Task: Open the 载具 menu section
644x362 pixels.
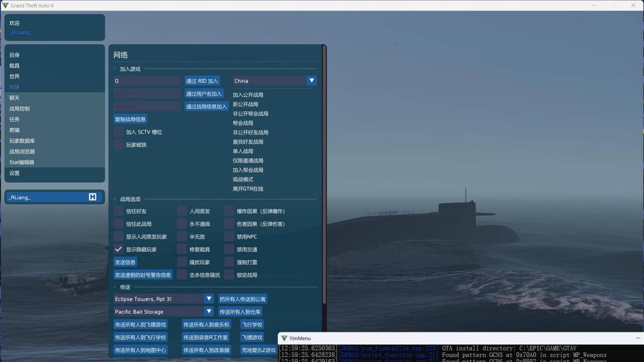Action: [x=55, y=66]
